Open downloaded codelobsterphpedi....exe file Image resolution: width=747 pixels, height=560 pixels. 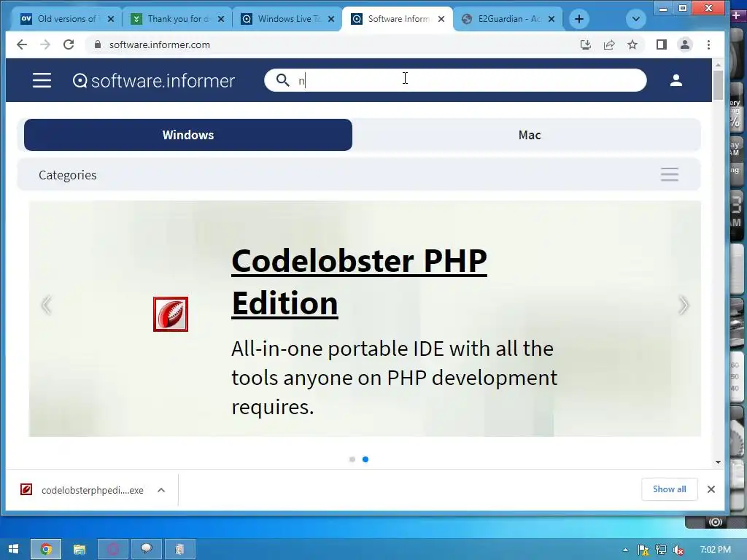(x=83, y=490)
